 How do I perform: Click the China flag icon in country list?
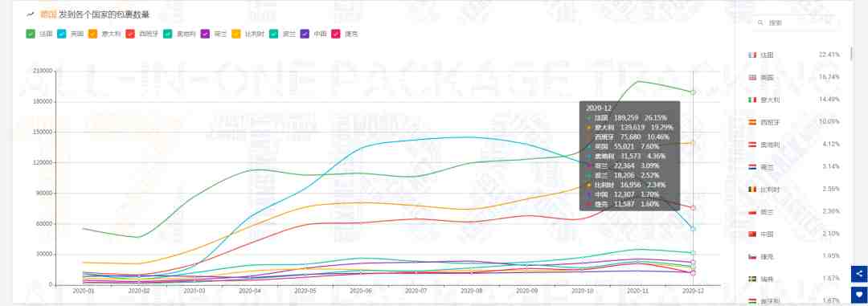click(751, 234)
